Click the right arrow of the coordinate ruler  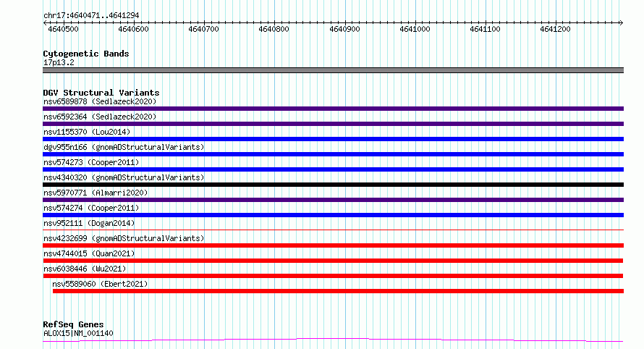click(x=621, y=23)
